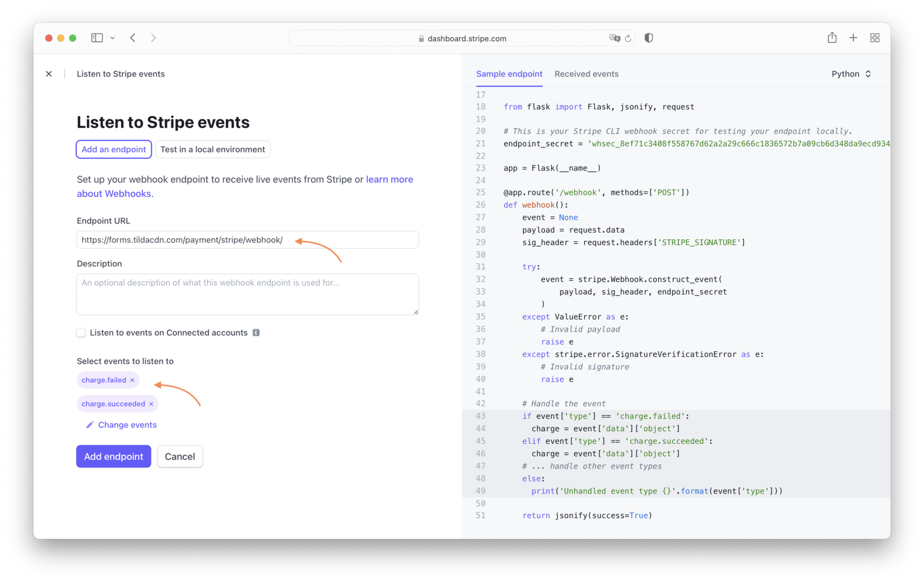Remove the charge.succeeded event tag

coord(151,404)
